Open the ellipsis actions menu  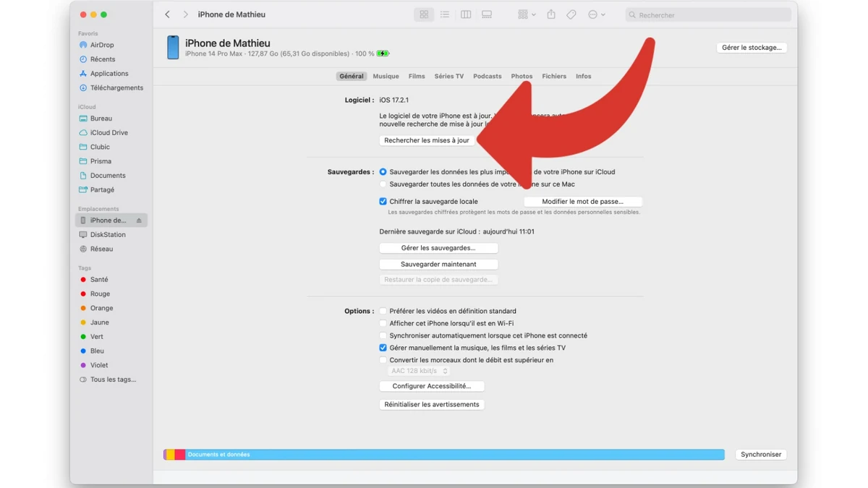(596, 14)
